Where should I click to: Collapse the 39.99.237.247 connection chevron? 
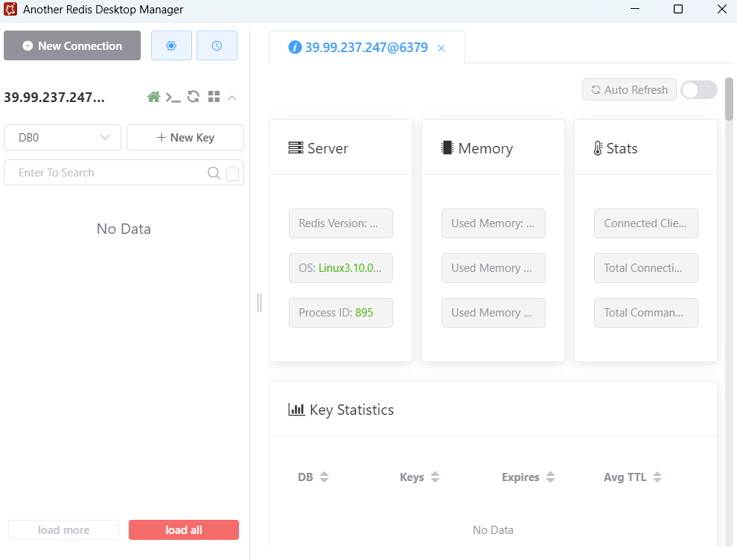232,98
